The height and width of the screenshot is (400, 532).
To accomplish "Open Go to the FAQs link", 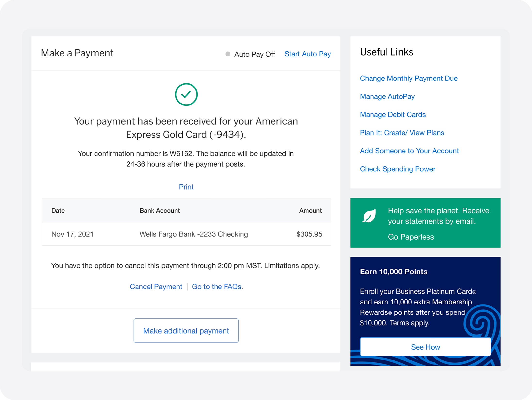I will (217, 287).
